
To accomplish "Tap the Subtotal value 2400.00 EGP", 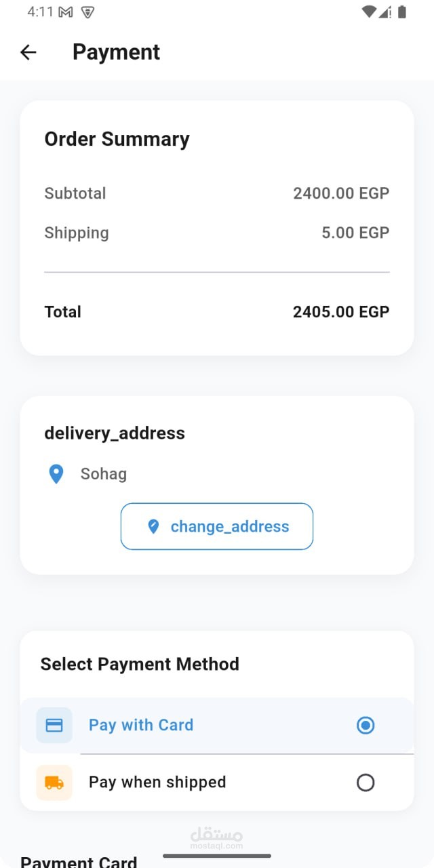I will tap(341, 193).
